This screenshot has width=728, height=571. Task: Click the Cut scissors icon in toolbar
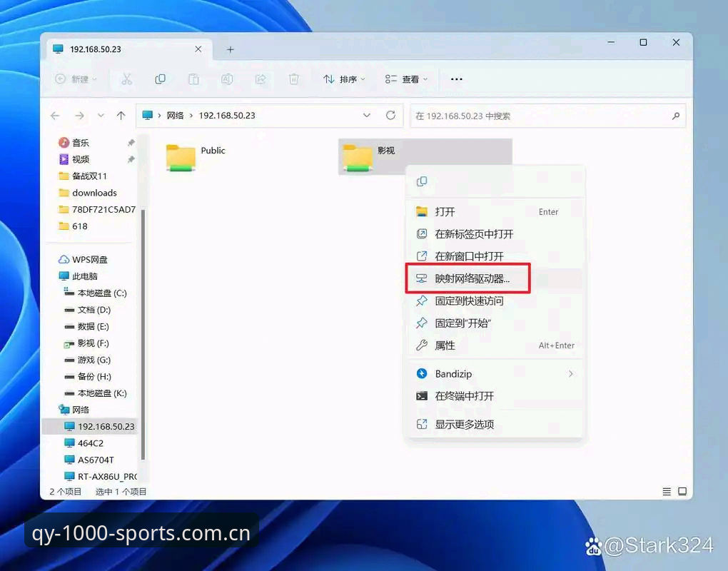tap(126, 79)
